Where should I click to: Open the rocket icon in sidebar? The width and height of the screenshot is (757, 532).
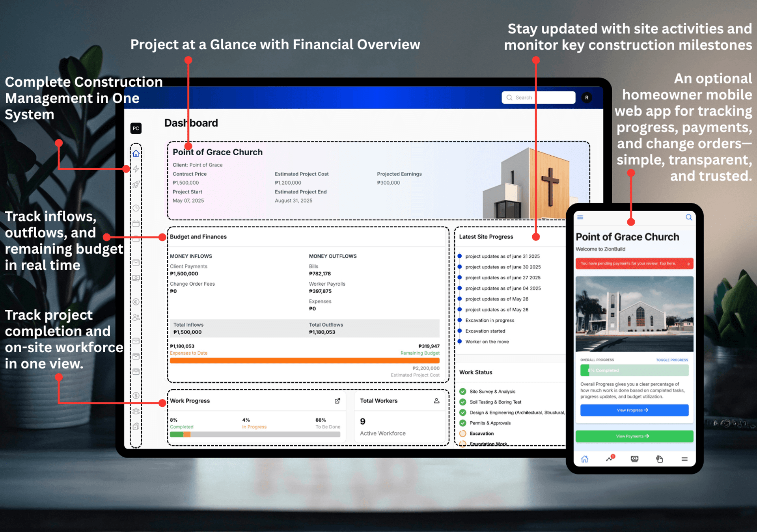click(x=136, y=184)
